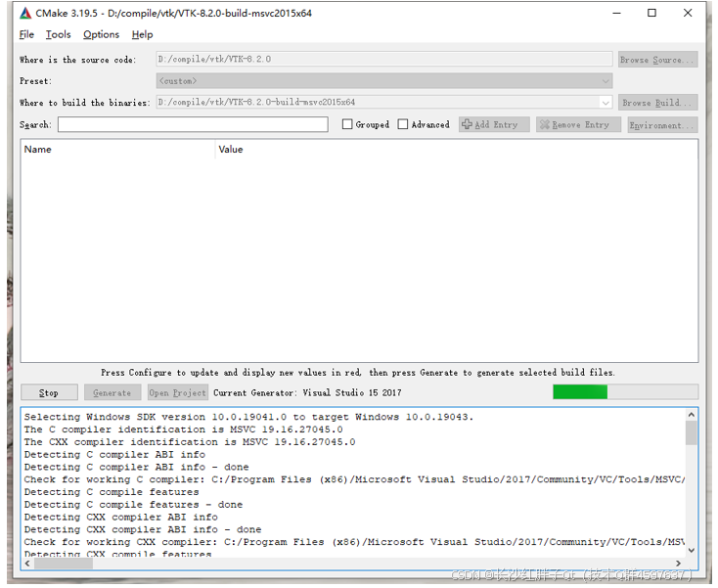Viewport: 718px width, 588px height.
Task: Open the Environment settings button
Action: click(x=662, y=125)
